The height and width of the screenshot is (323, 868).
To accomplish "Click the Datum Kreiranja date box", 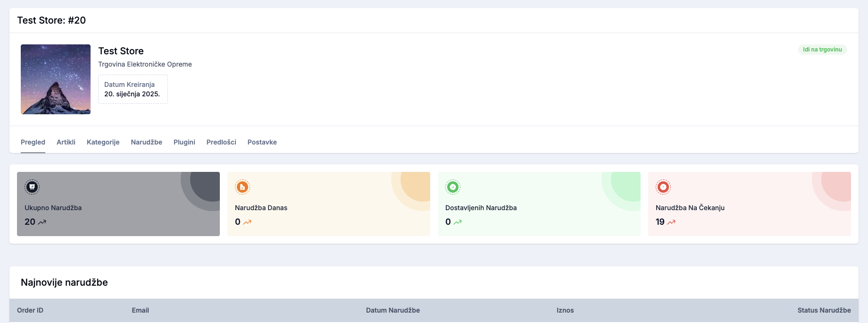I will coord(133,89).
